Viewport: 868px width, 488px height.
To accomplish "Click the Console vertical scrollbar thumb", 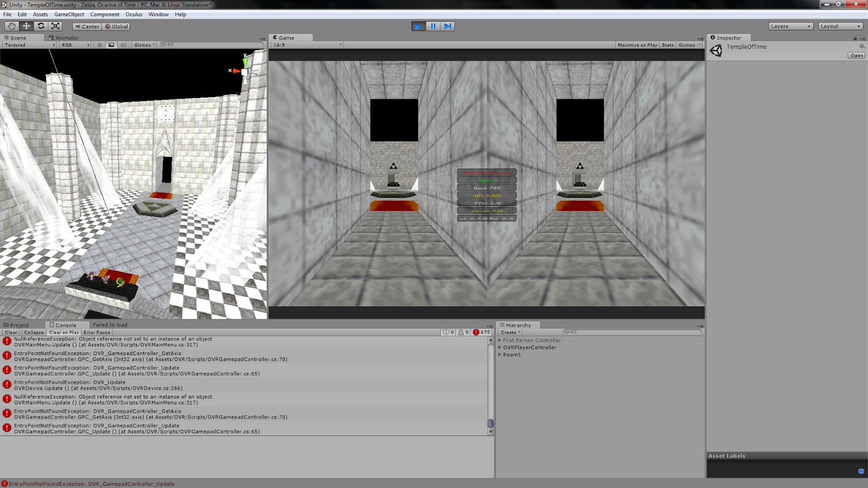I will (x=490, y=423).
